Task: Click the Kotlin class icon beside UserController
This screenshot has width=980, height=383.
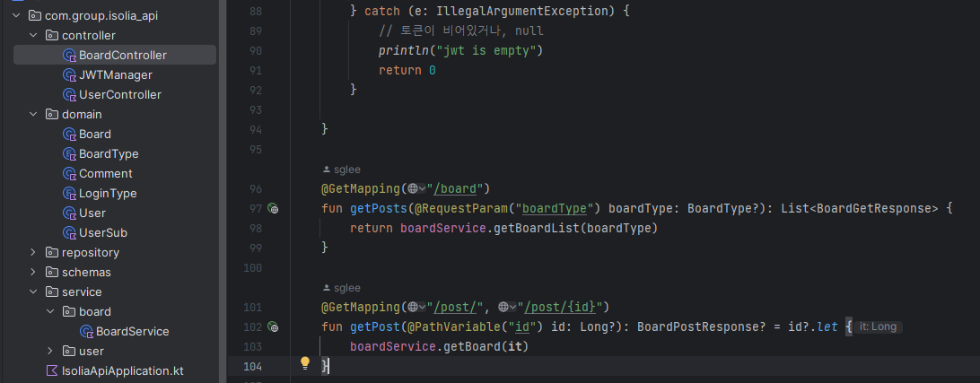Action: point(69,95)
